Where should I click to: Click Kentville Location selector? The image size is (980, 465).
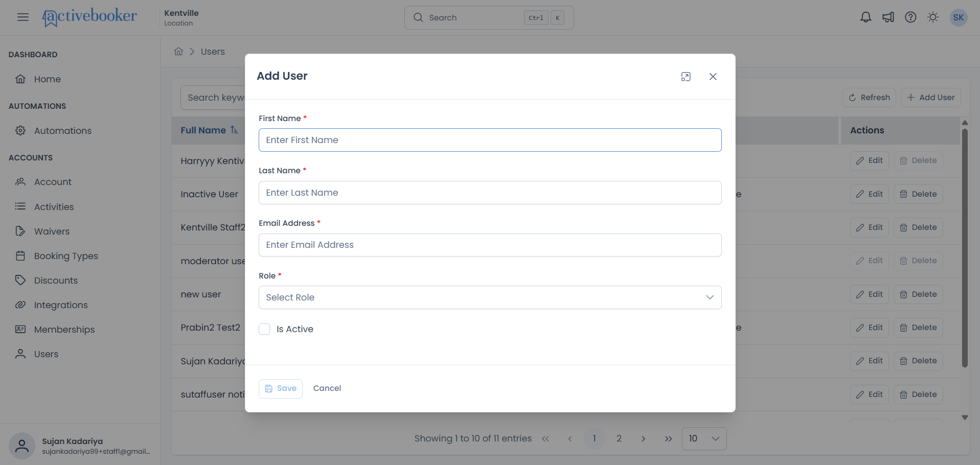181,17
